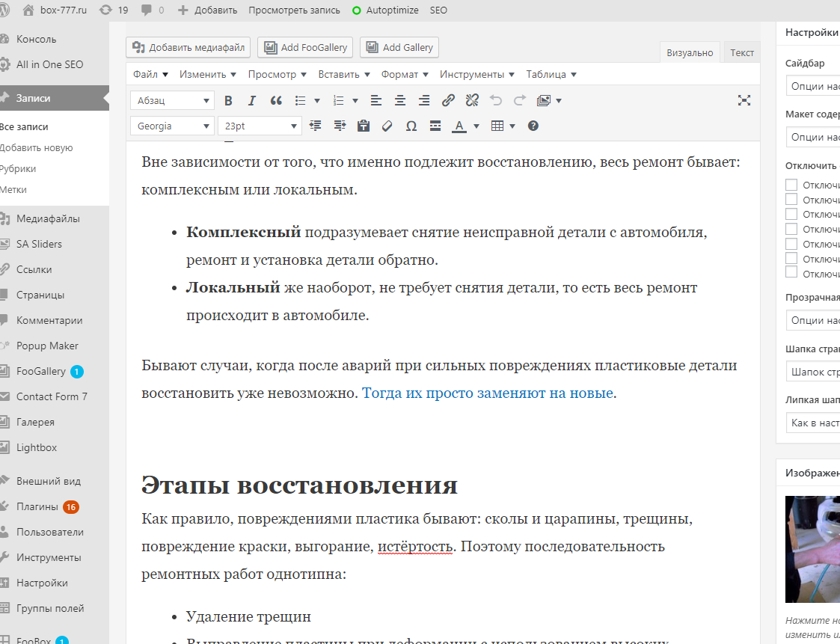Expand bulleted list style arrow
This screenshot has width=840, height=644.
tap(317, 100)
